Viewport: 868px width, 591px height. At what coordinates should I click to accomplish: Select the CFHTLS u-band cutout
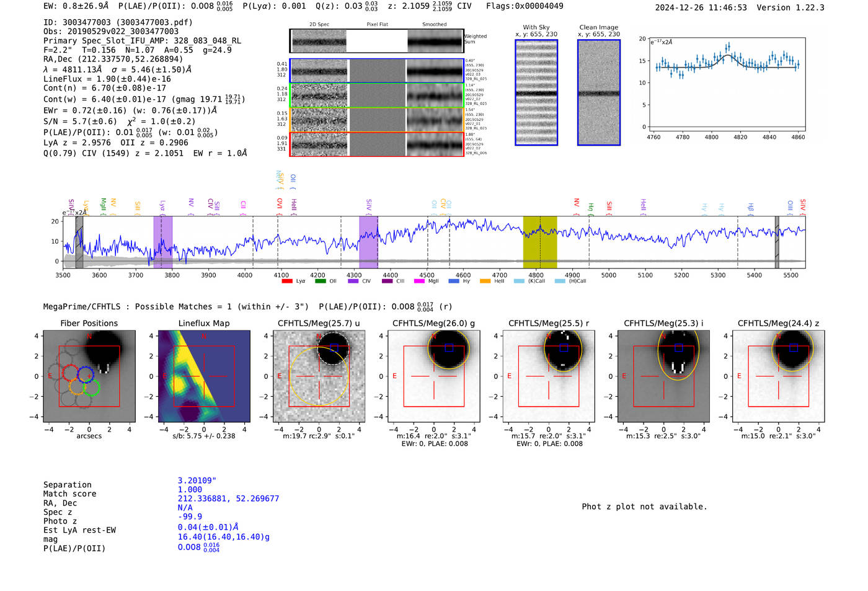point(319,376)
